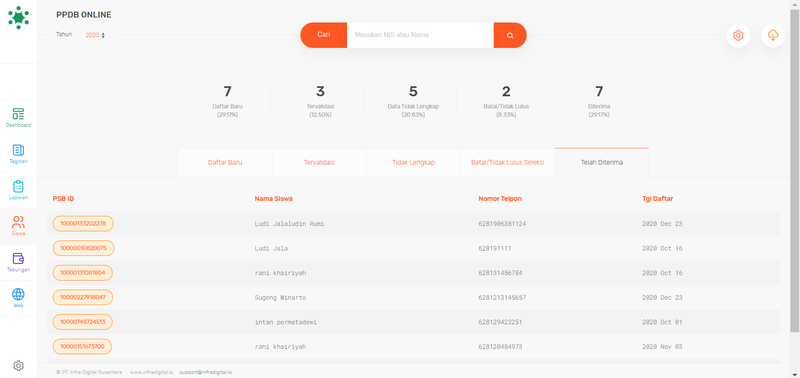Click the Nomor Telpon column header
This screenshot has width=800, height=378.
coord(500,199)
